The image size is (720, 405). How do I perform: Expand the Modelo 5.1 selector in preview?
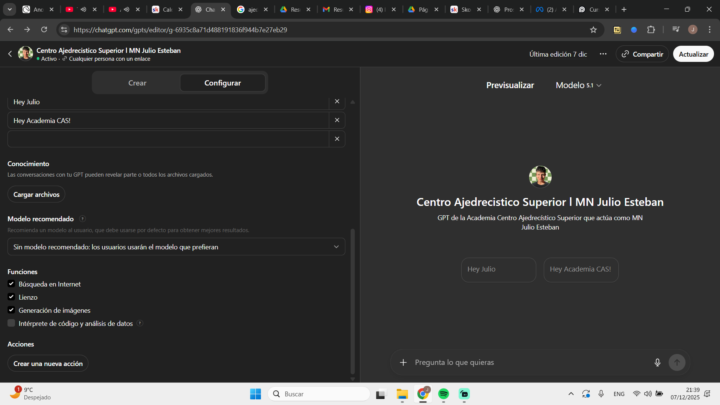578,86
